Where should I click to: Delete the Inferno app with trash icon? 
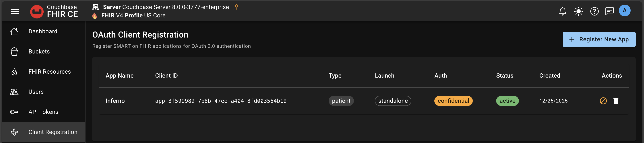click(616, 101)
